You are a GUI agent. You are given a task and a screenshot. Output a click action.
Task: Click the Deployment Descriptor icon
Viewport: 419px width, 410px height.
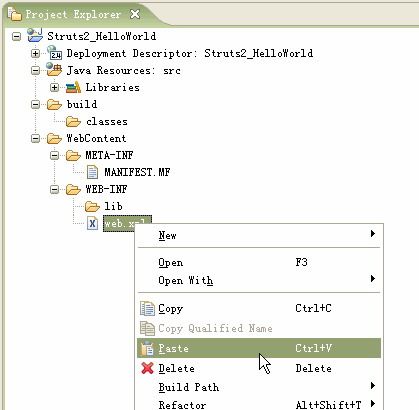54,53
